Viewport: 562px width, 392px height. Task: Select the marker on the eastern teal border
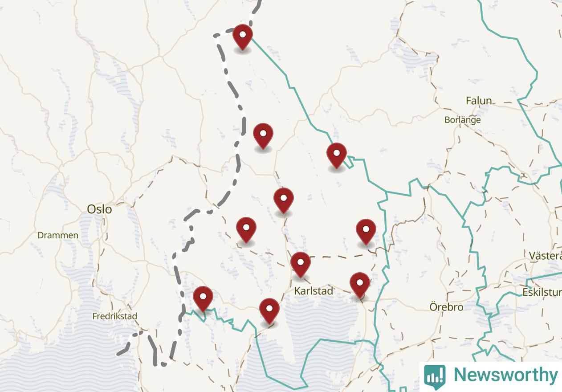point(337,156)
